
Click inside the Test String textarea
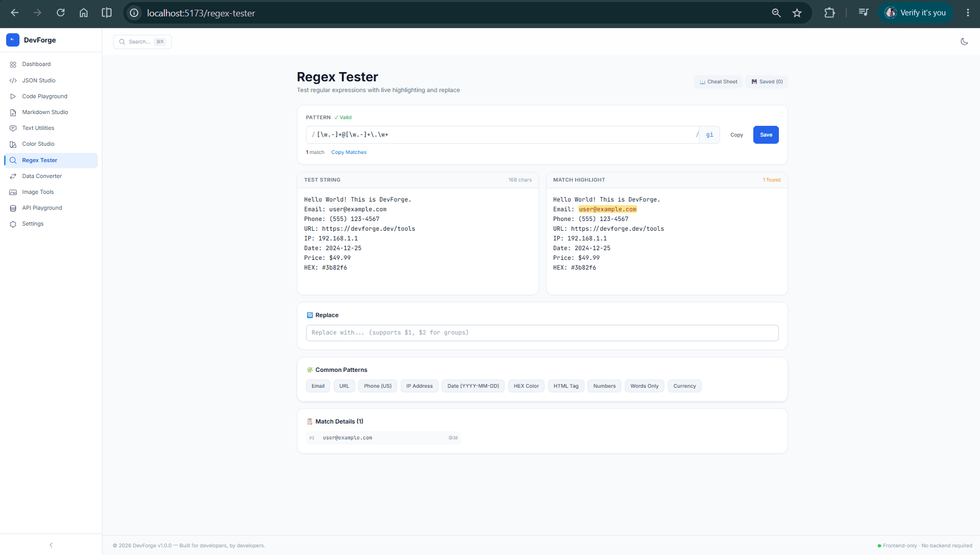(x=418, y=241)
